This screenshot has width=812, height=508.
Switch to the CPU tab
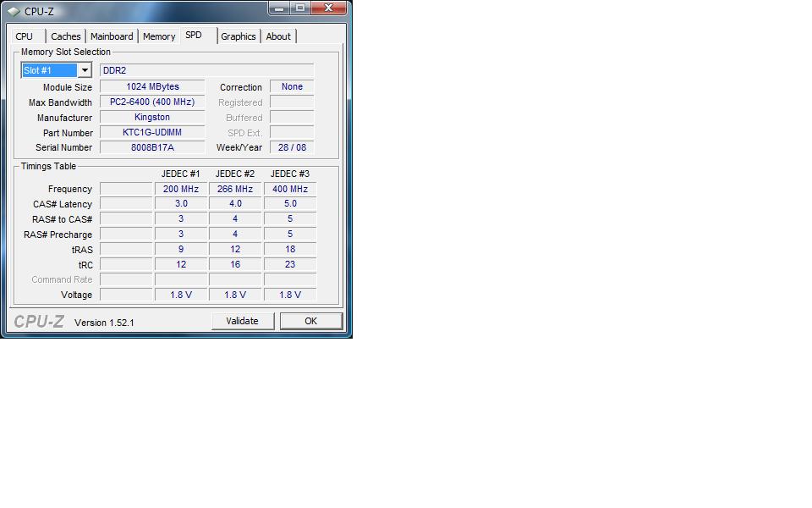coord(25,36)
